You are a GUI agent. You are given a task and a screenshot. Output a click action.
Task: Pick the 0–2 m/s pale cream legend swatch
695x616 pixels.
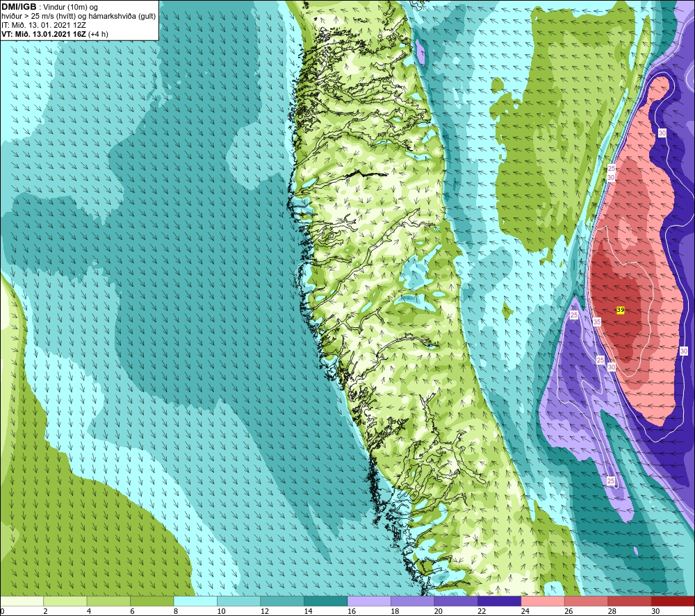[22, 601]
